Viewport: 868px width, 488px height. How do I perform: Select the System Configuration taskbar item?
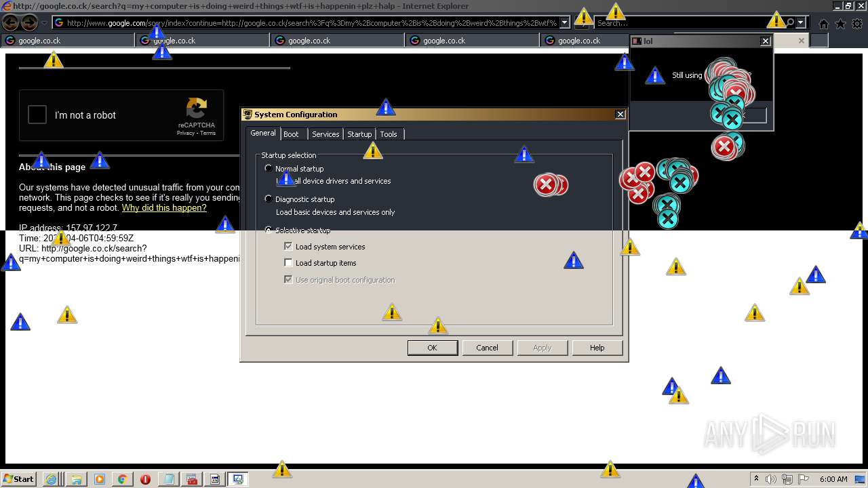[x=238, y=479]
